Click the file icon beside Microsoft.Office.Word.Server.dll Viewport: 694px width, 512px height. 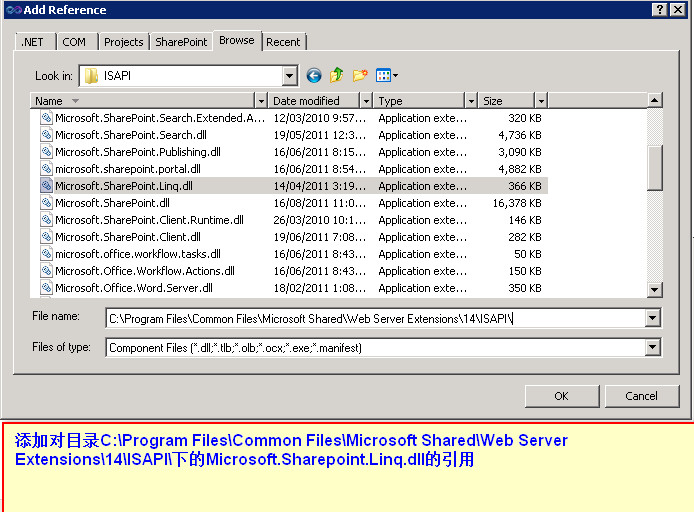pyautogui.click(x=46, y=288)
